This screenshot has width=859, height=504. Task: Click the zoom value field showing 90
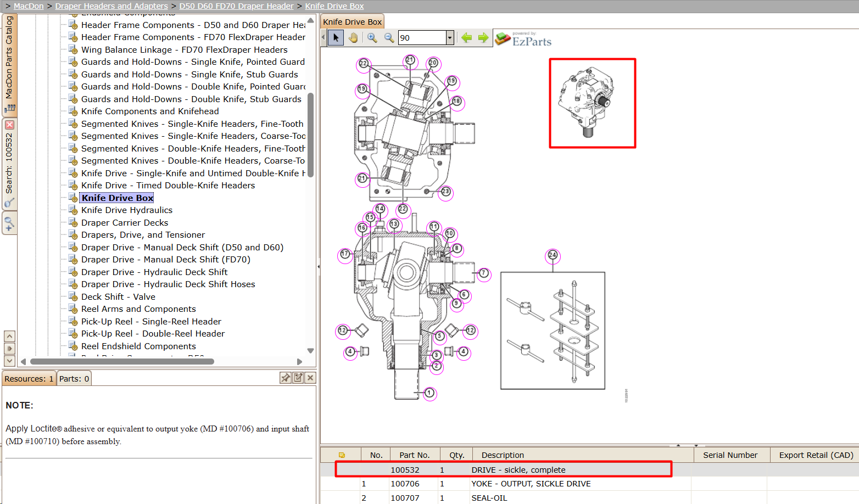tap(422, 37)
